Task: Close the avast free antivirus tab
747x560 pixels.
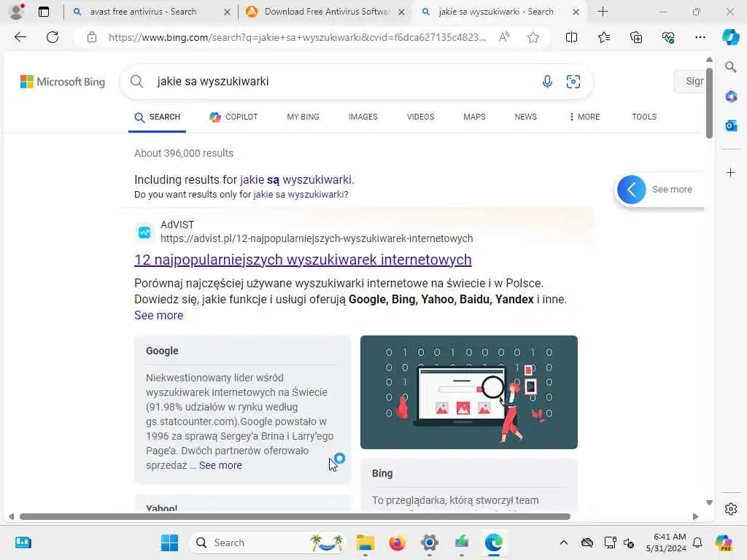Action: click(228, 12)
